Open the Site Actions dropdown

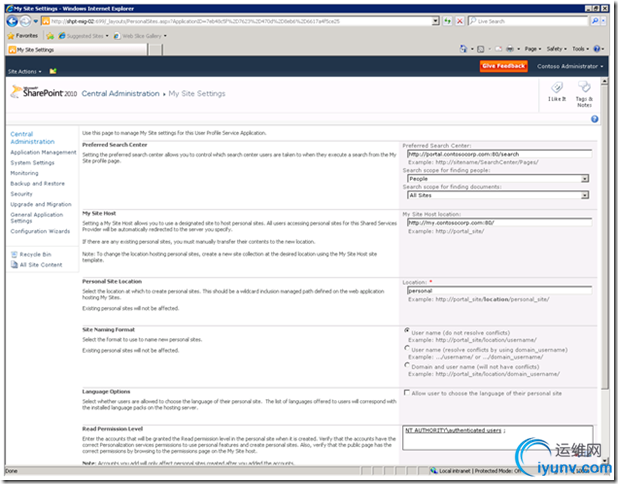(x=24, y=71)
